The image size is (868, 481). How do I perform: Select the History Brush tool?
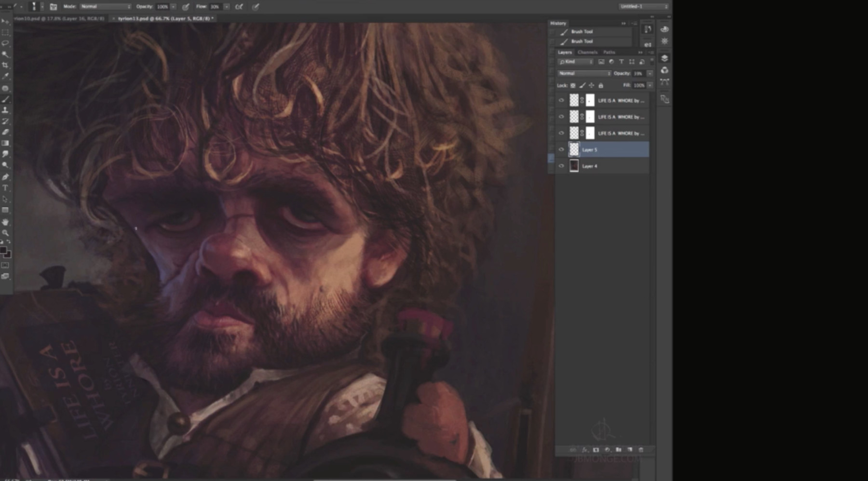[x=5, y=121]
